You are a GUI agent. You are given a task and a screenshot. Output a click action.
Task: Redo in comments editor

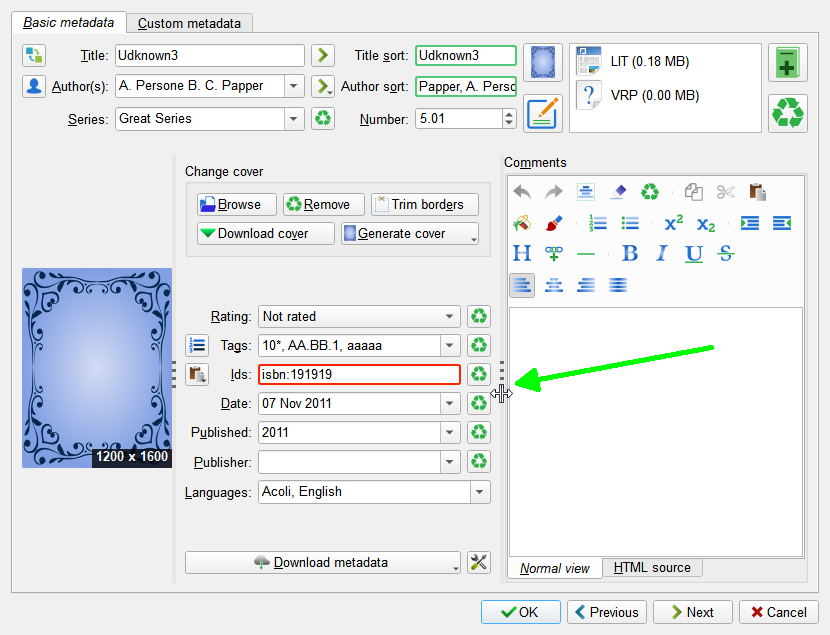(554, 192)
